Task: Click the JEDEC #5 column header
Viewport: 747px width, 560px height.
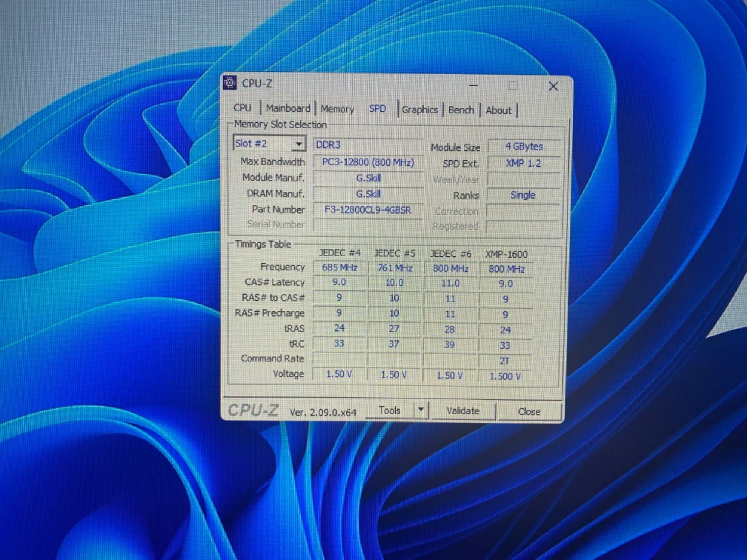Action: pyautogui.click(x=395, y=253)
